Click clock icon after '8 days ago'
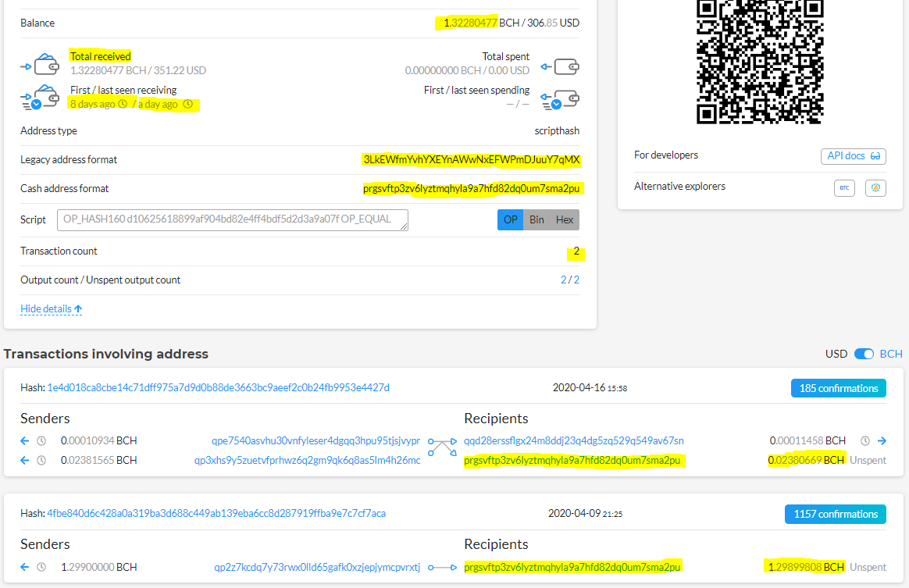The width and height of the screenshot is (909, 588). [123, 104]
